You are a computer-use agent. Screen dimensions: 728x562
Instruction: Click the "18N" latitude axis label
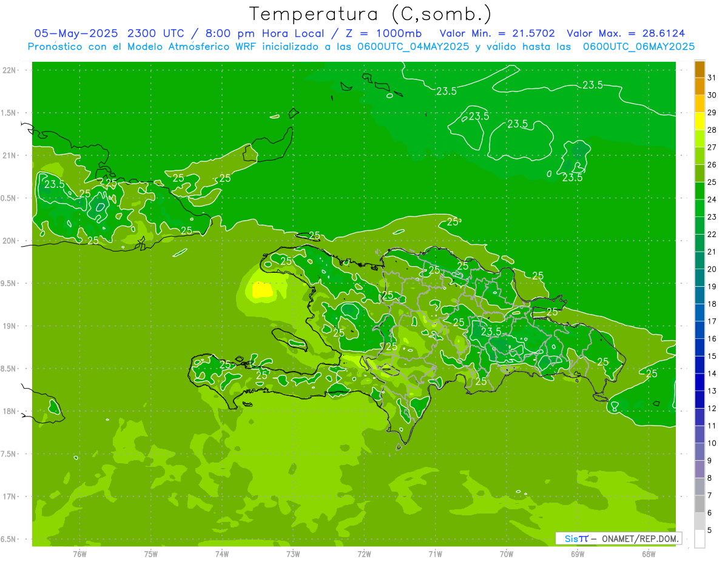tap(8, 411)
